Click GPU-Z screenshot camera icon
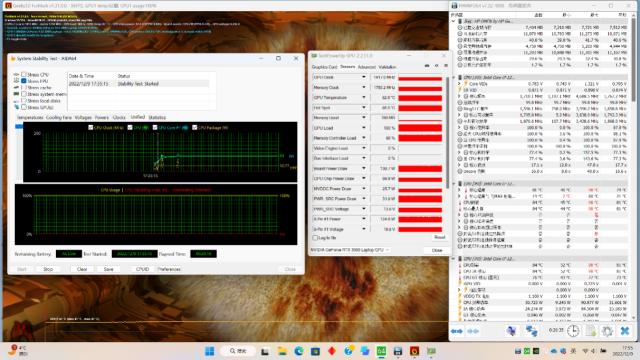The width and height of the screenshot is (640, 360). 427,66
